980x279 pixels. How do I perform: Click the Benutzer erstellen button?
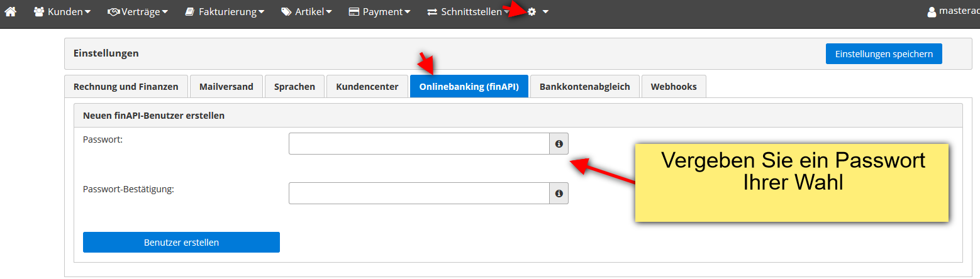tap(181, 243)
